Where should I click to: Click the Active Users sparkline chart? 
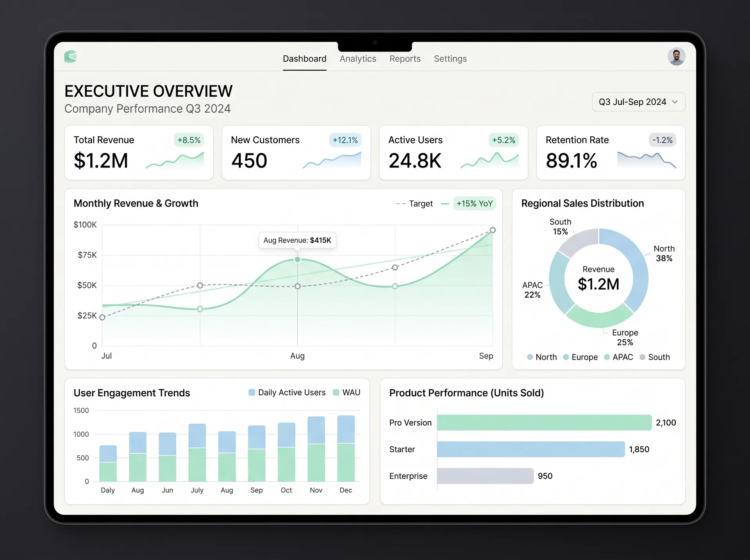489,161
